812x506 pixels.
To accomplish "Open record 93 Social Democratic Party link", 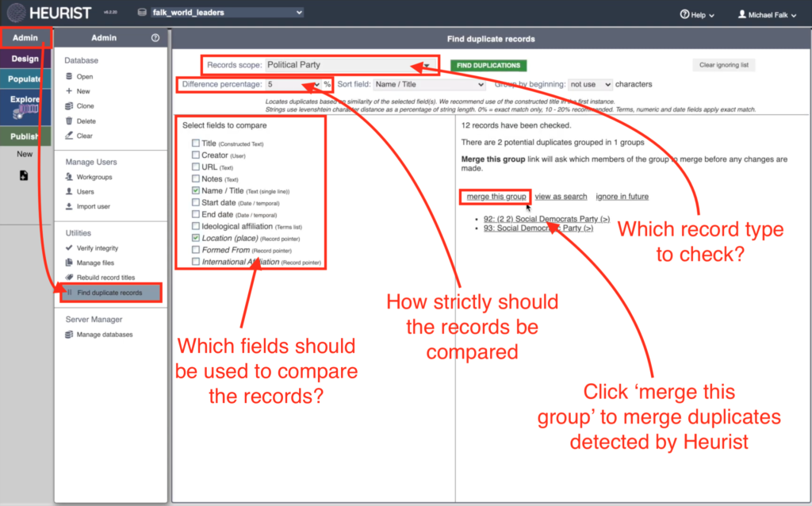I will [538, 228].
